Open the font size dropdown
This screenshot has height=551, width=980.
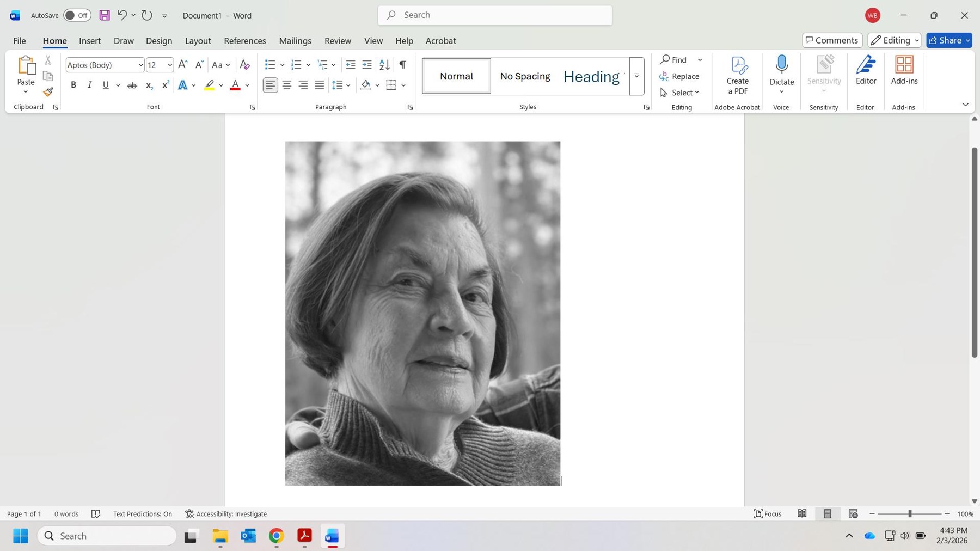[x=169, y=65]
